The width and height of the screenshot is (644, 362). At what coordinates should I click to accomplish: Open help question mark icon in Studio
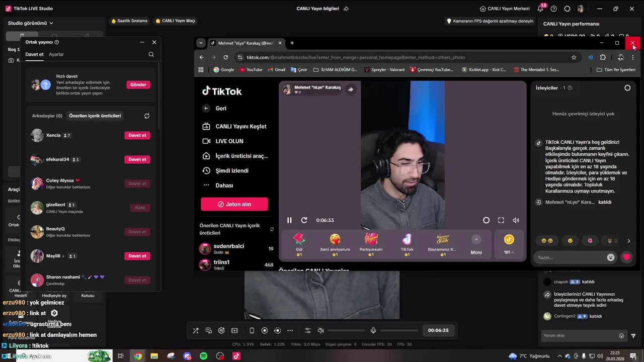tap(554, 9)
